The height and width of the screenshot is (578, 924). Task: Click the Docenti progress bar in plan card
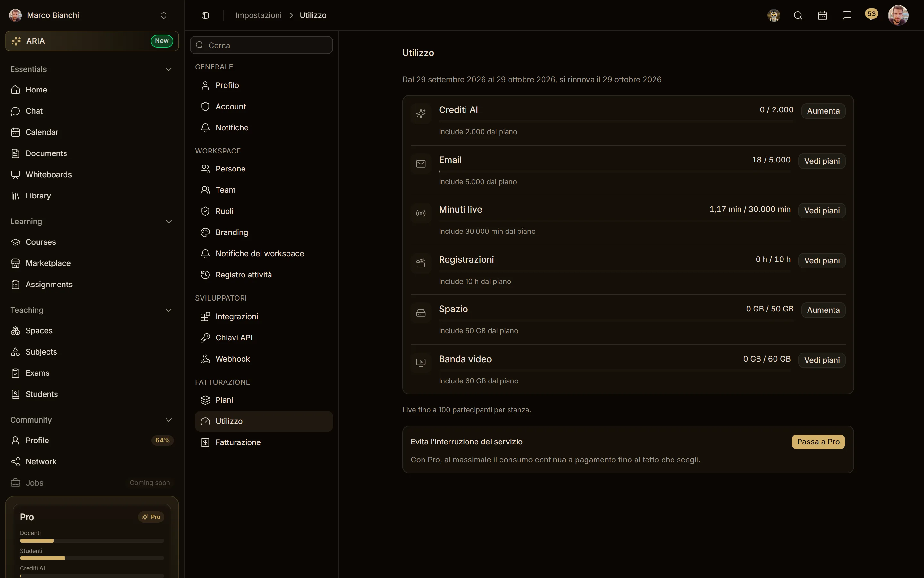[x=92, y=541]
